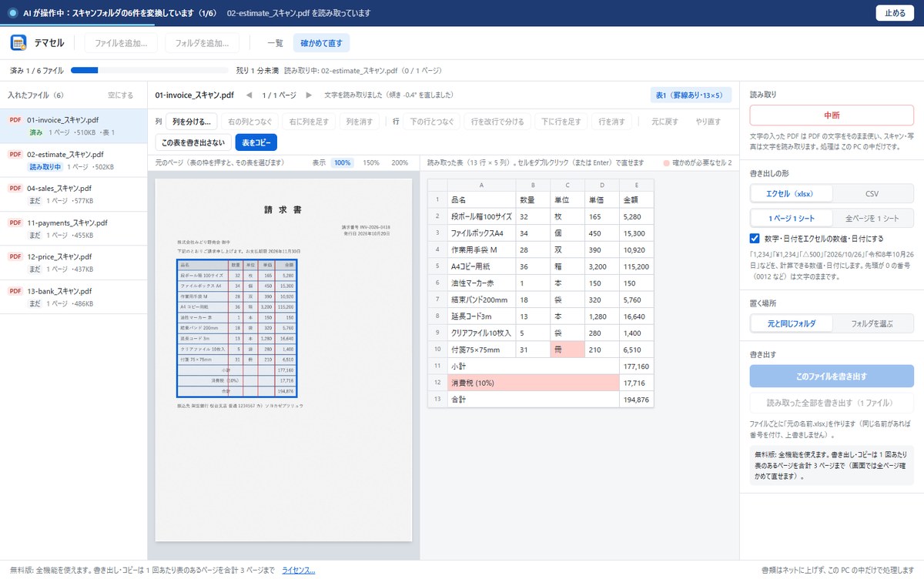Click the AI operation status indicator dot
Image resolution: width=924 pixels, height=579 pixels.
12,13
